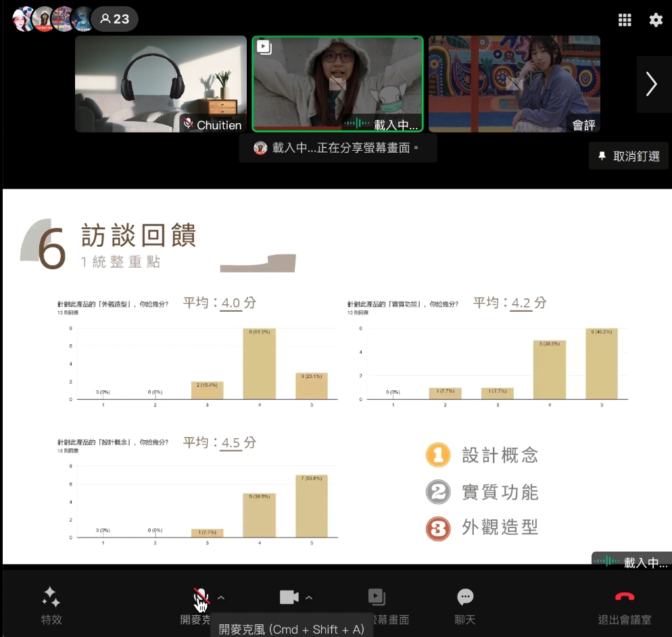Screen dimensions: 672x637
Task: Click the muted mic icon beside Chuitien
Action: click(x=189, y=124)
